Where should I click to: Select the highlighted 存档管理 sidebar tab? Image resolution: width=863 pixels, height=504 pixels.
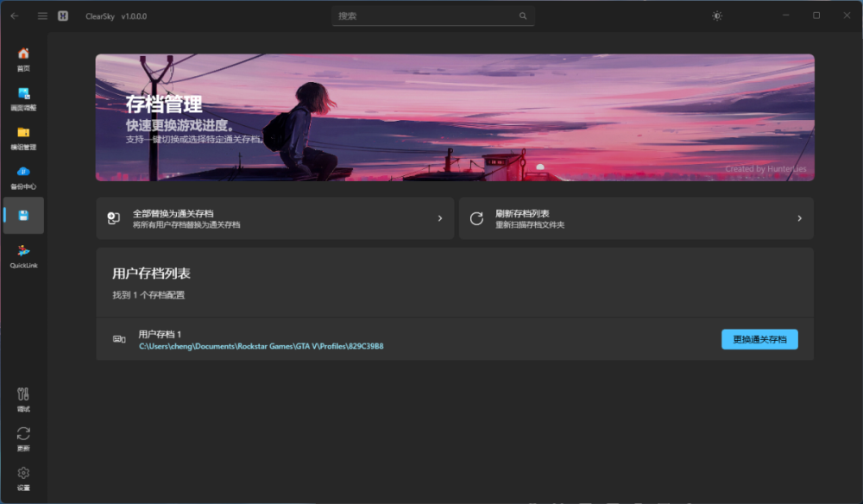click(23, 216)
